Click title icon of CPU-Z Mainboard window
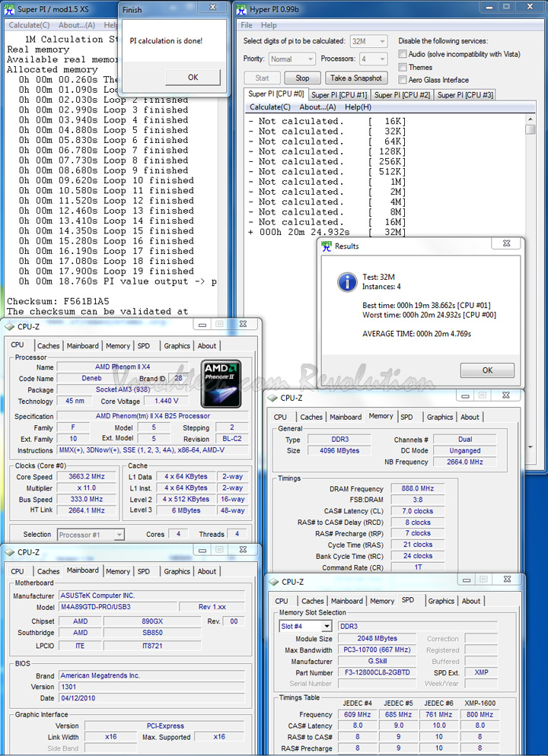 (10, 552)
